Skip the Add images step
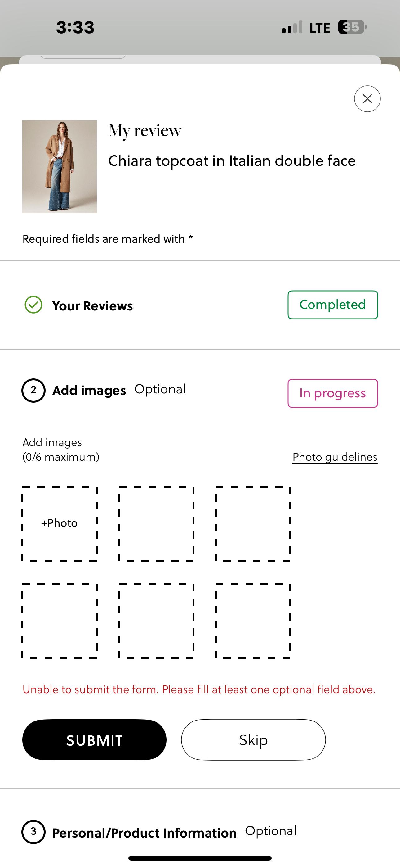 (253, 740)
